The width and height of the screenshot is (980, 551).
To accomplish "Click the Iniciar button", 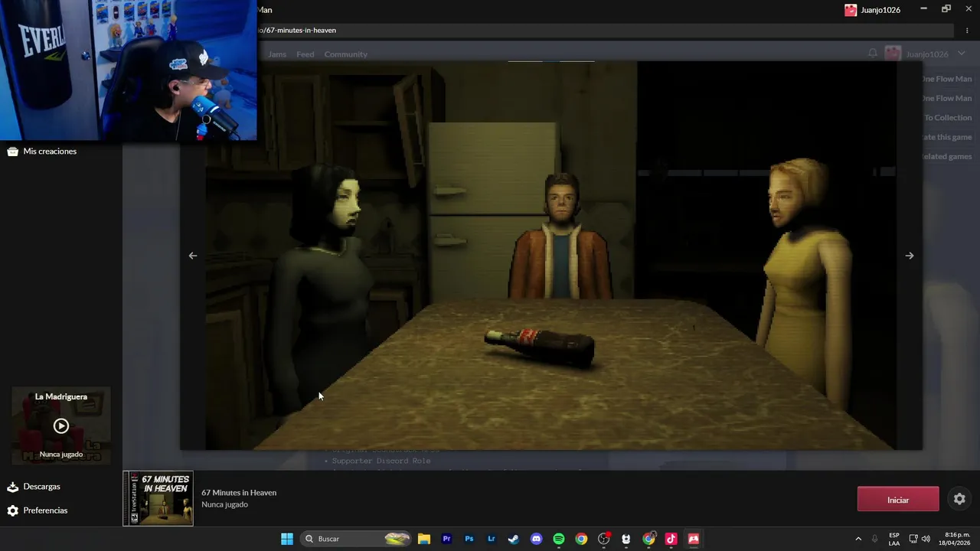I will tap(898, 500).
